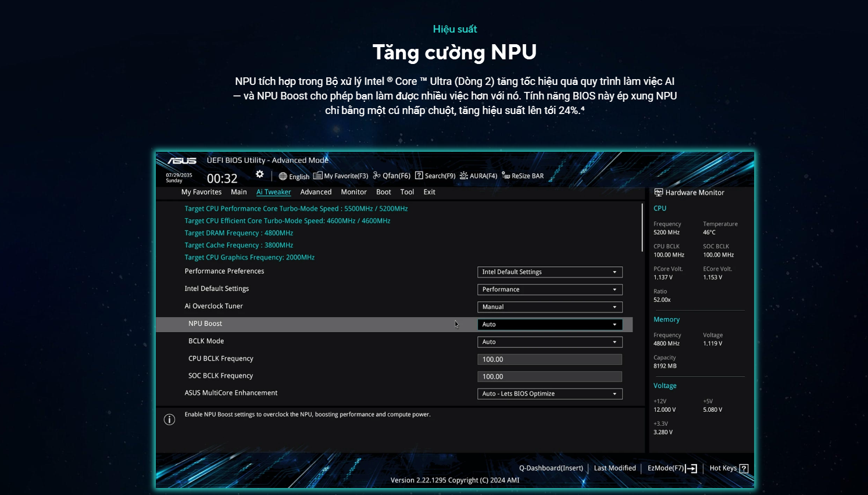Click the settings list vertical scrollbar
Screen dimensions: 868x495
pyautogui.click(x=642, y=227)
